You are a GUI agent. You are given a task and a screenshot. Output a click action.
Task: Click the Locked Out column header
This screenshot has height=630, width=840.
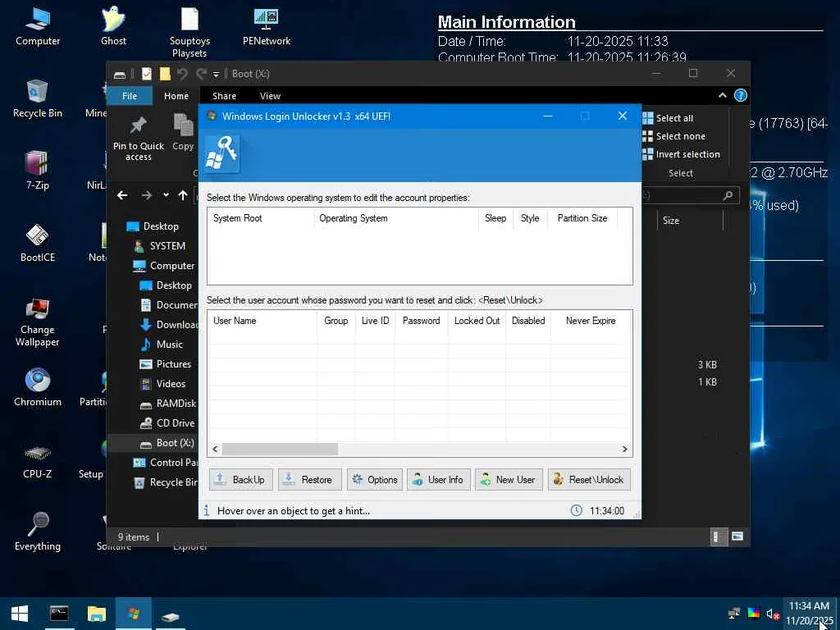[477, 321]
